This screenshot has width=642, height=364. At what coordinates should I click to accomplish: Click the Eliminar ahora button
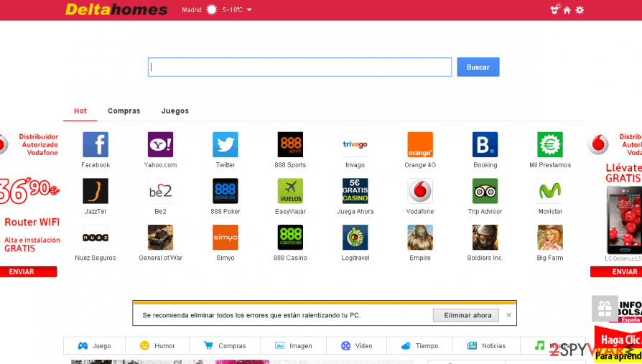466,315
